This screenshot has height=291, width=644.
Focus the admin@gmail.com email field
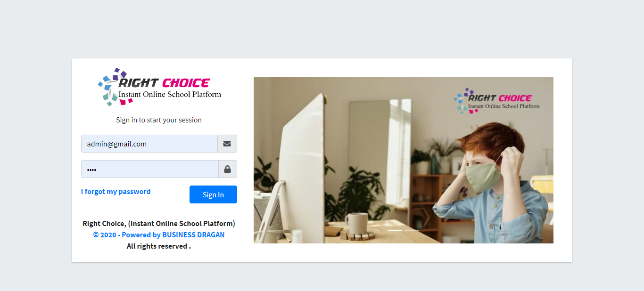(149, 144)
